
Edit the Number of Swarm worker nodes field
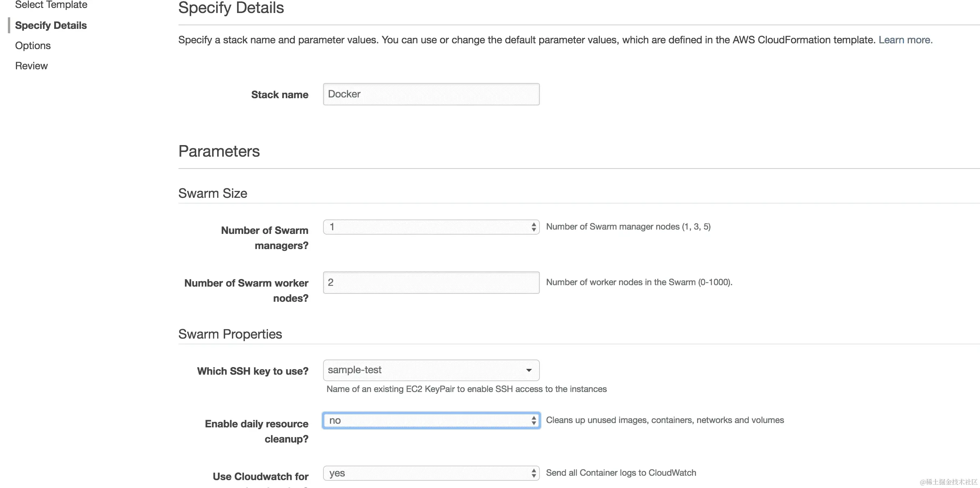pos(431,282)
